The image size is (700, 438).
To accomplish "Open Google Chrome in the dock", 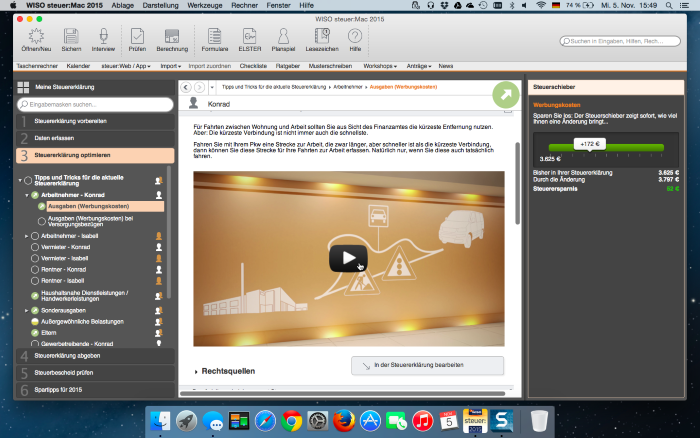I will click(x=291, y=421).
